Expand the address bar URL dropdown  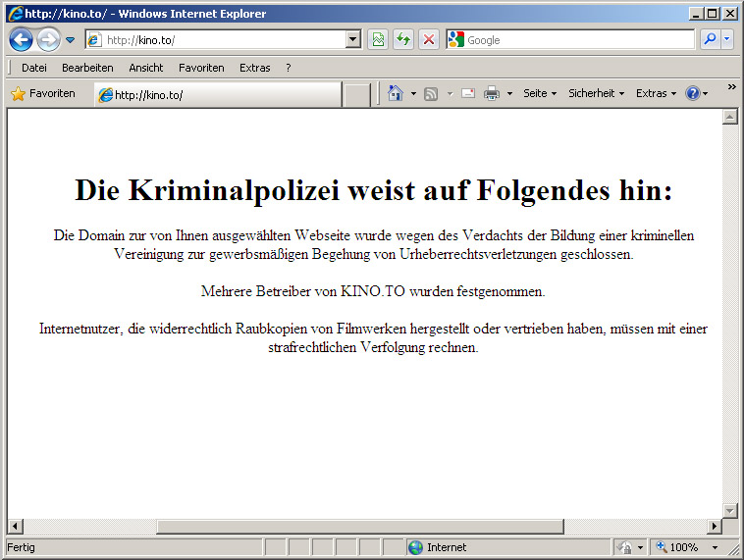coord(353,40)
